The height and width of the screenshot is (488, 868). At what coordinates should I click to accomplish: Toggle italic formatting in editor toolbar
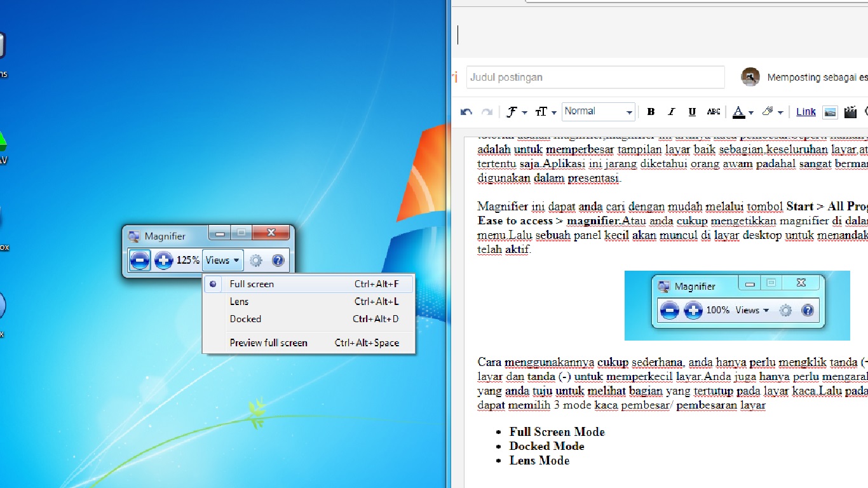pyautogui.click(x=671, y=112)
